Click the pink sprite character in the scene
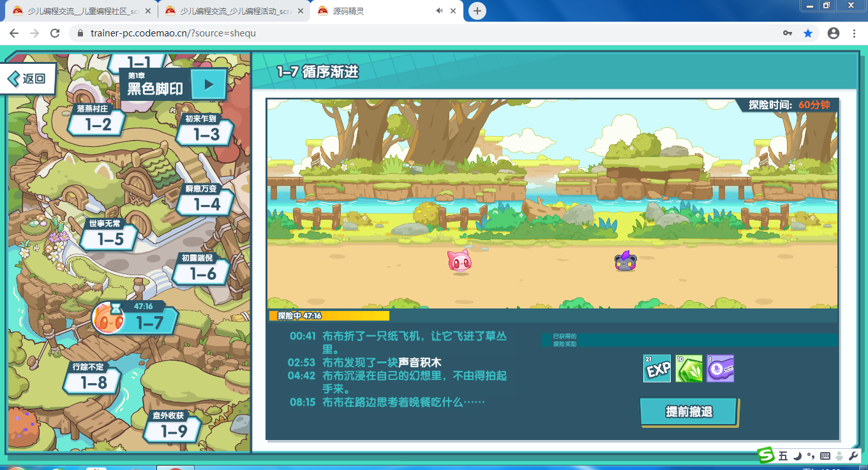868x470 pixels. pos(460,261)
